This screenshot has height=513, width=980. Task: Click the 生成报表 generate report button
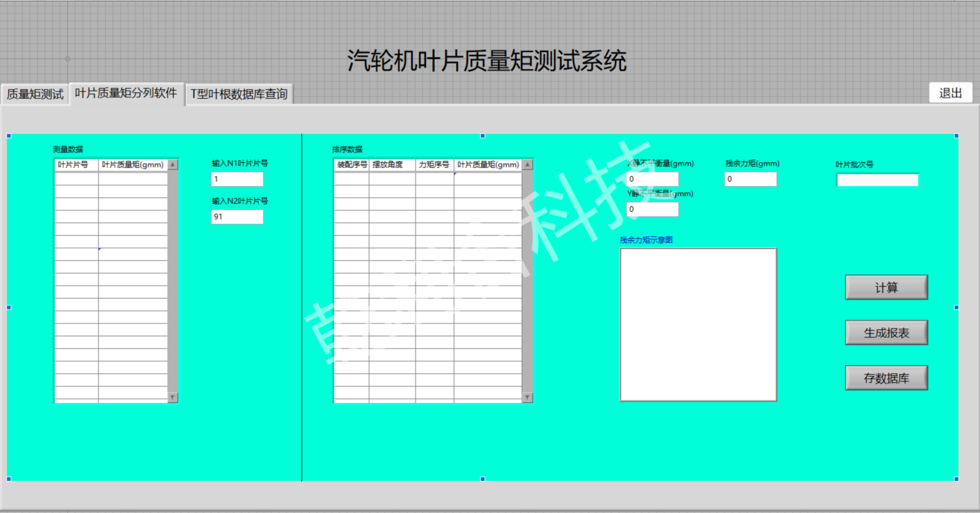click(886, 333)
